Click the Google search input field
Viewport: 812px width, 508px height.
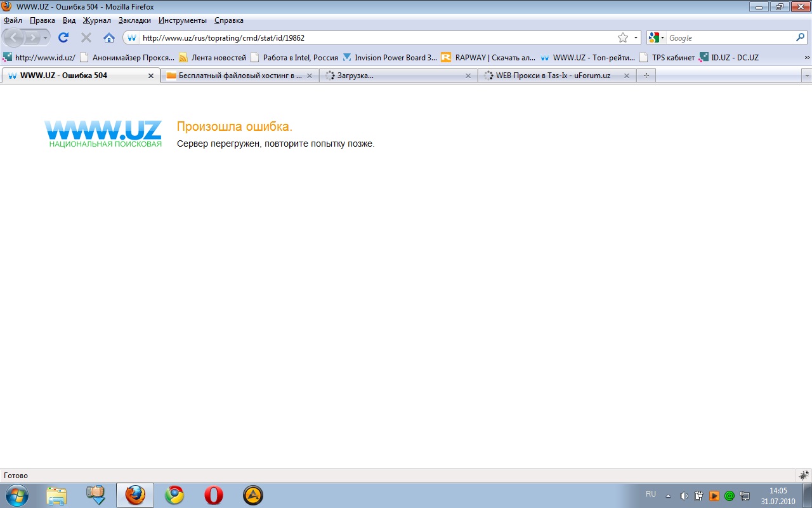point(730,37)
